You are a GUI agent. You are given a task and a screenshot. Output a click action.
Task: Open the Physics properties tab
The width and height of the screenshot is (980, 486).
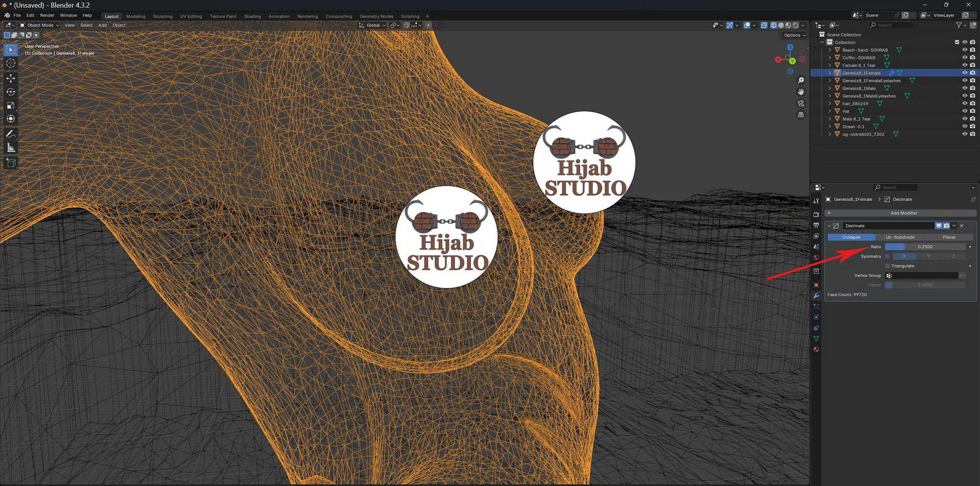(816, 317)
